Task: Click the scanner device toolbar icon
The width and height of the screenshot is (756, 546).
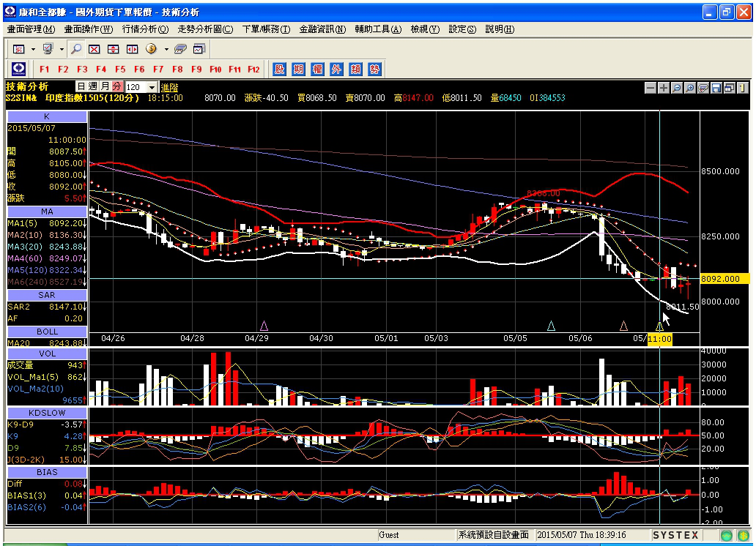Action: pyautogui.click(x=180, y=49)
